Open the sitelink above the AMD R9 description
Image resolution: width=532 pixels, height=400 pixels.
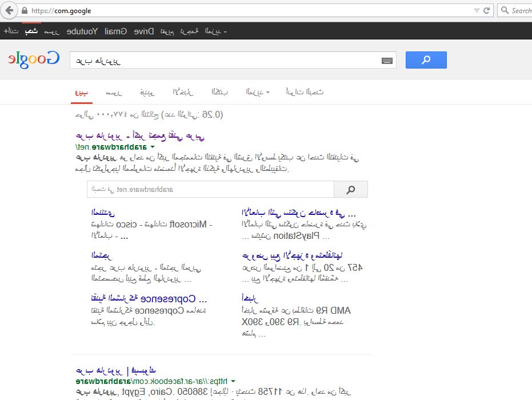coord(250,298)
